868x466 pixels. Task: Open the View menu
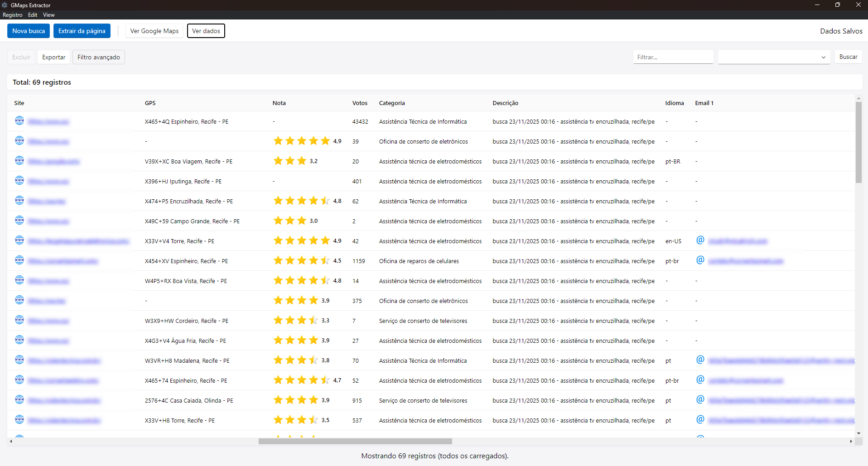[x=48, y=15]
